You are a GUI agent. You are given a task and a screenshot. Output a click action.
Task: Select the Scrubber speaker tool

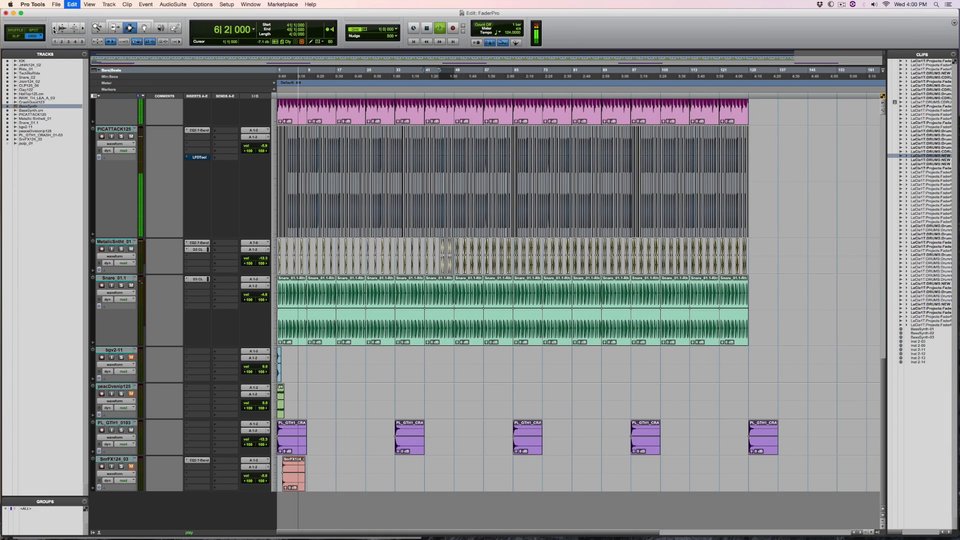click(x=160, y=28)
